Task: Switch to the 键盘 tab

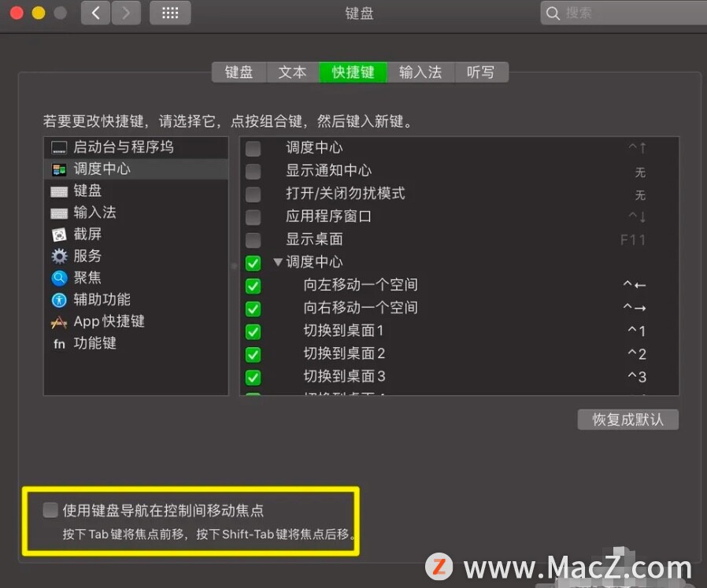Action: pos(239,72)
